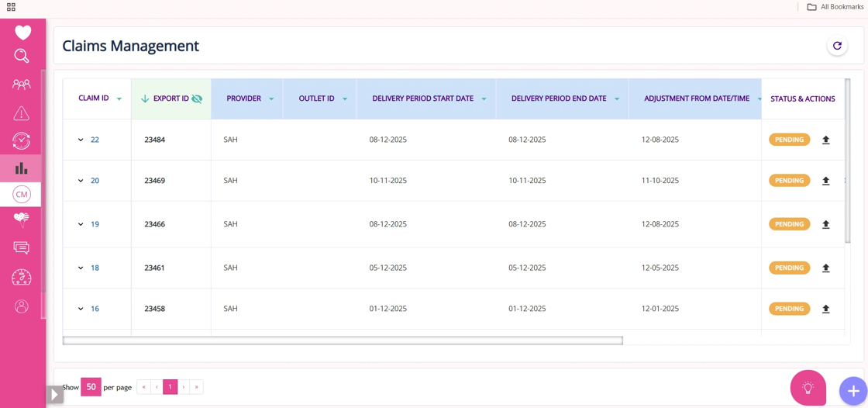Viewport: 868px width, 408px height.
Task: Open claim ID 19 link
Action: (x=95, y=224)
